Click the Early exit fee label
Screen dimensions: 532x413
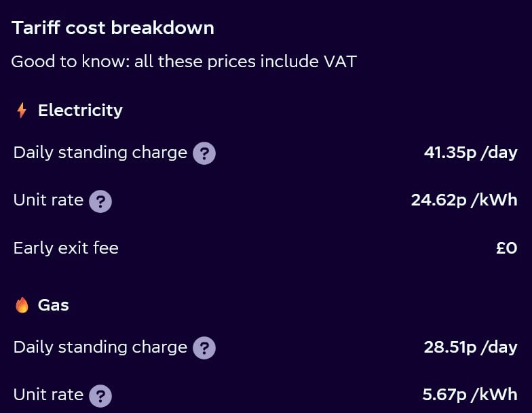pos(66,248)
